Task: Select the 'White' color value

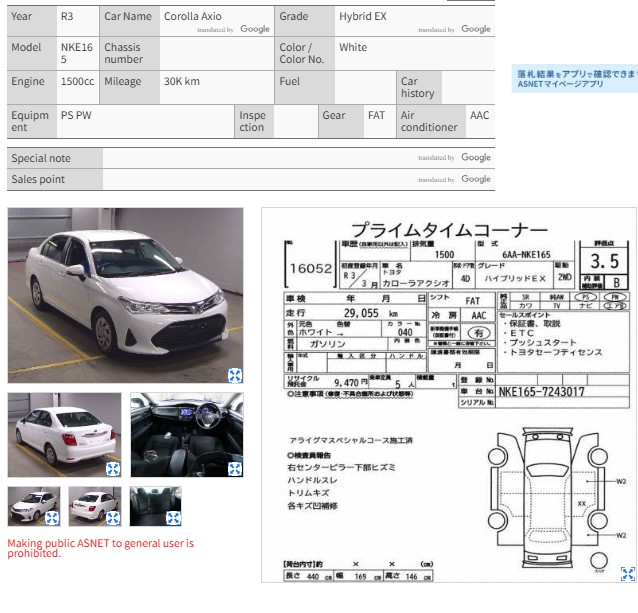Action: (x=353, y=47)
